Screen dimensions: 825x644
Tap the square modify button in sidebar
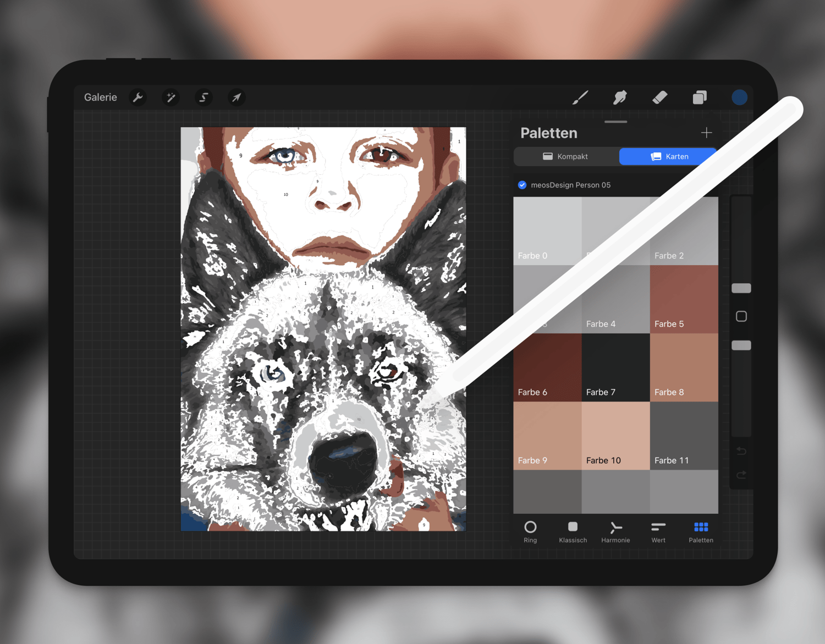point(741,316)
